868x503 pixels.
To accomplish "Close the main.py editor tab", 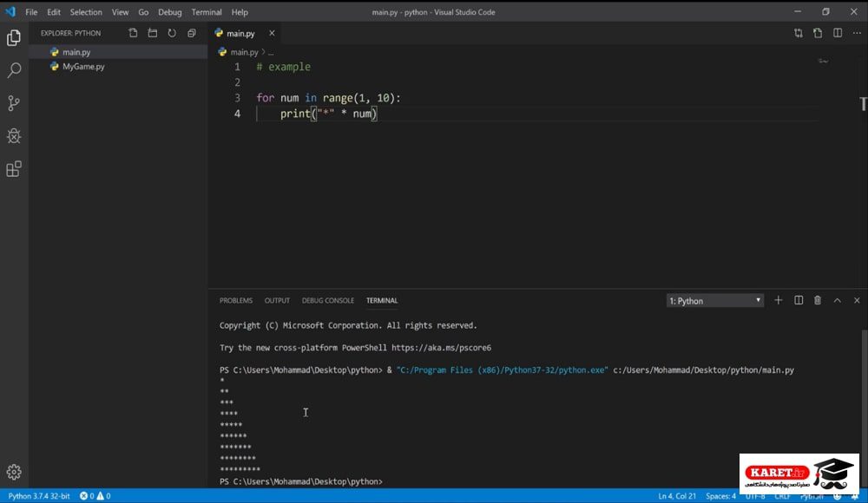I will pyautogui.click(x=272, y=33).
